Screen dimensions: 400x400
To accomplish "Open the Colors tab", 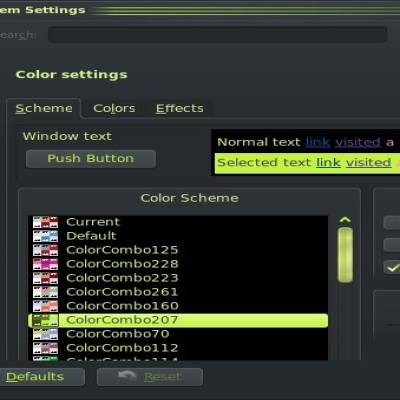I will click(114, 108).
